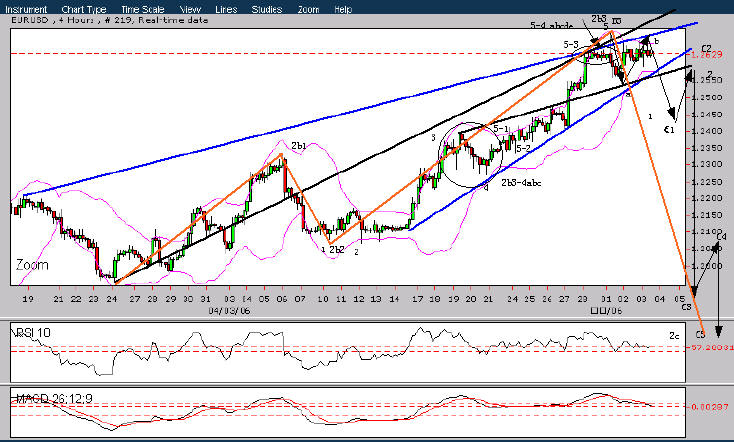The height and width of the screenshot is (442, 734).
Task: Click the 5-2 wave label
Action: click(x=524, y=148)
